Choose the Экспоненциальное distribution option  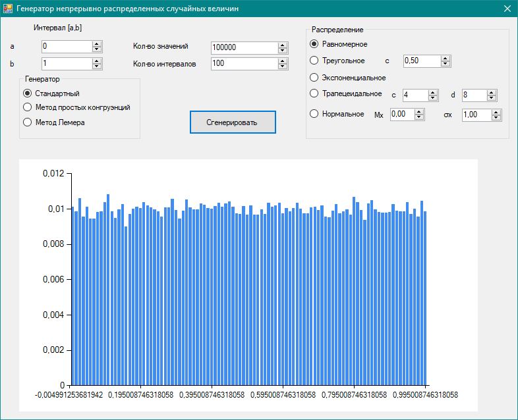[x=348, y=78]
